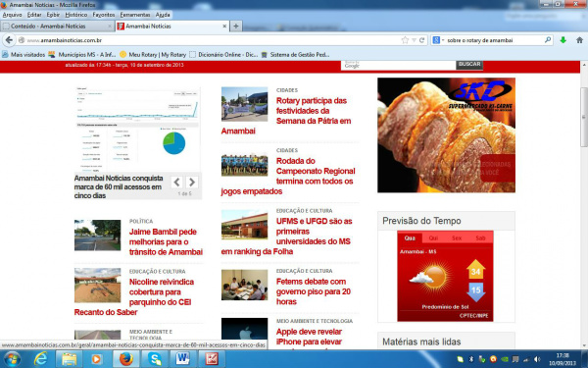Open Rotary participa das festividades article
The image size is (588, 368).
[x=287, y=116]
